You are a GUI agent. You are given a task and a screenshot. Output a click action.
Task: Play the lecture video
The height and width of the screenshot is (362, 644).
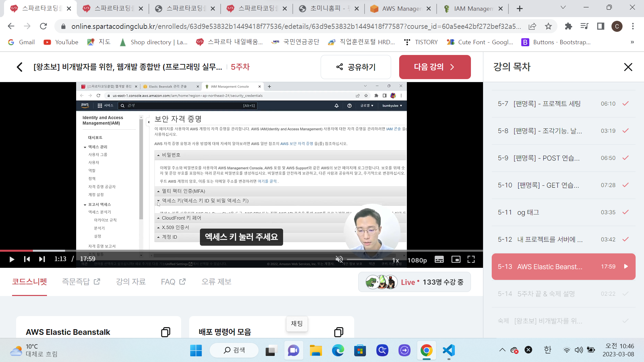(12, 259)
